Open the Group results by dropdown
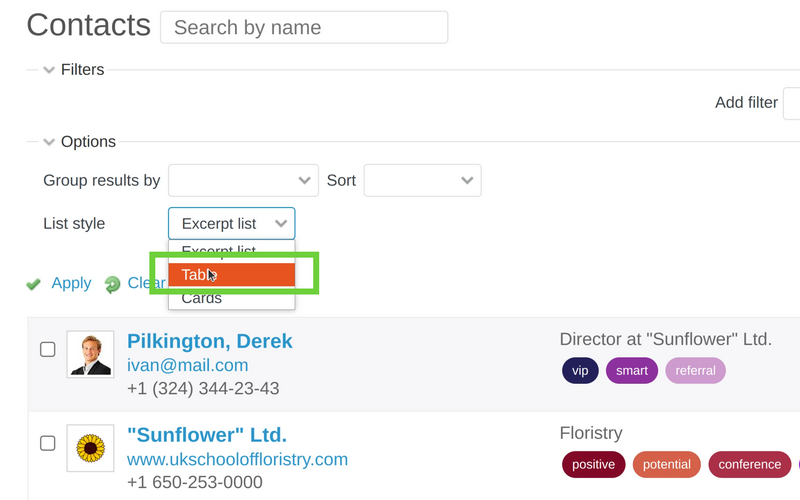 coord(243,181)
